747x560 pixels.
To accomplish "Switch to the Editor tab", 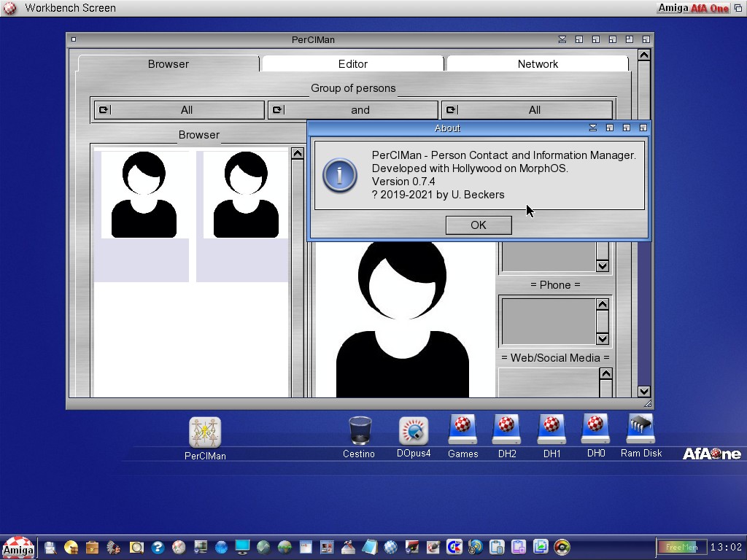I will point(352,64).
